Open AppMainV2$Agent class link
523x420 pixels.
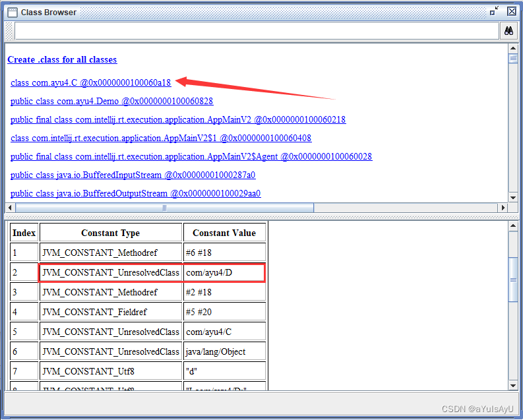pyautogui.click(x=191, y=156)
